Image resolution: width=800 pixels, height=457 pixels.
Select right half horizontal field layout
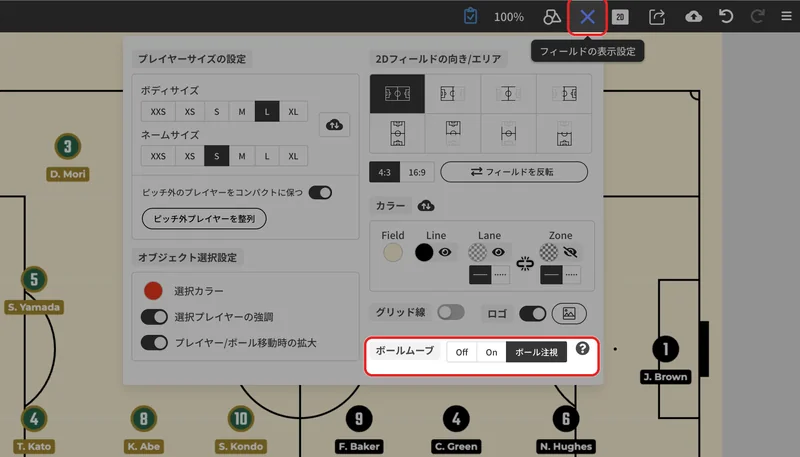pyautogui.click(x=564, y=94)
